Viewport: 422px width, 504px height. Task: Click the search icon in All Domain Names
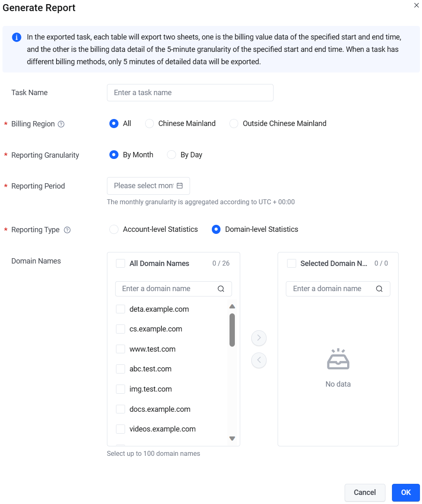[x=221, y=289]
